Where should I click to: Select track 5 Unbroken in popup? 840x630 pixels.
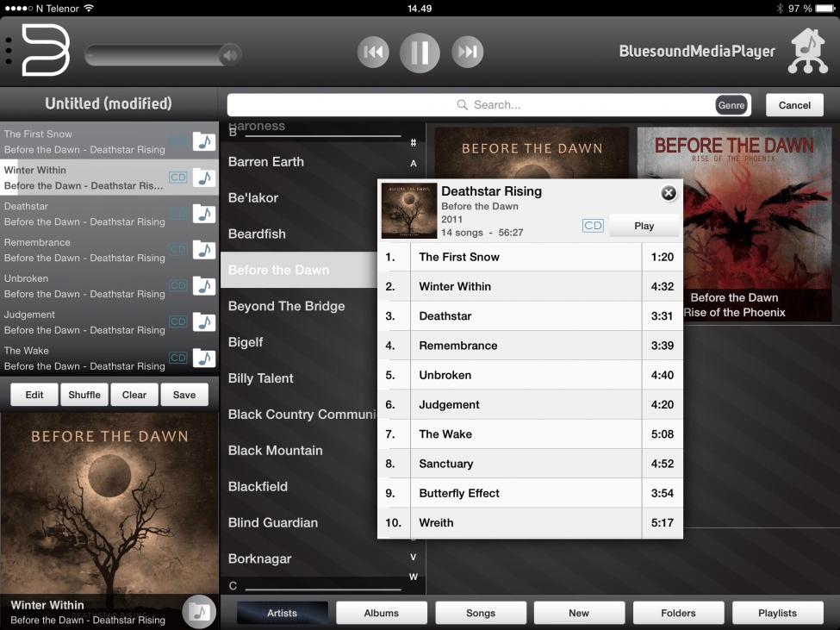pos(531,375)
